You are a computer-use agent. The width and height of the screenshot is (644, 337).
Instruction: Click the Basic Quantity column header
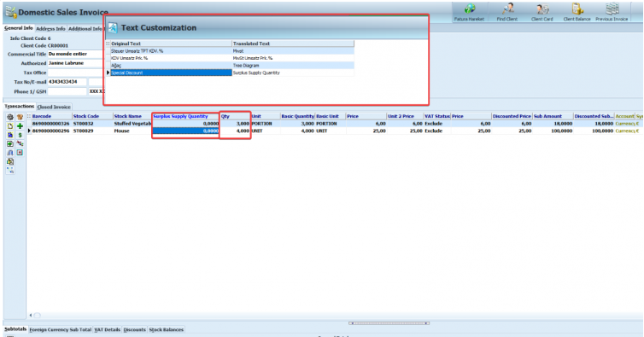coord(298,116)
